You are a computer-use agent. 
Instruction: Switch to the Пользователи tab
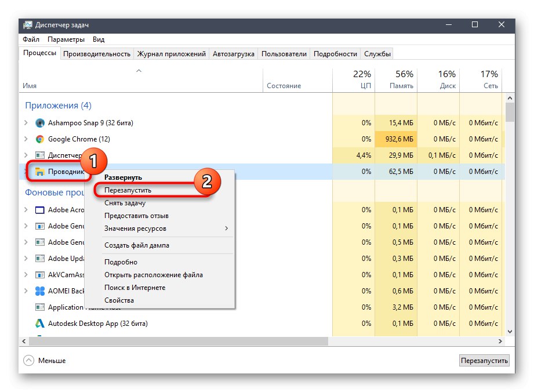(x=284, y=54)
